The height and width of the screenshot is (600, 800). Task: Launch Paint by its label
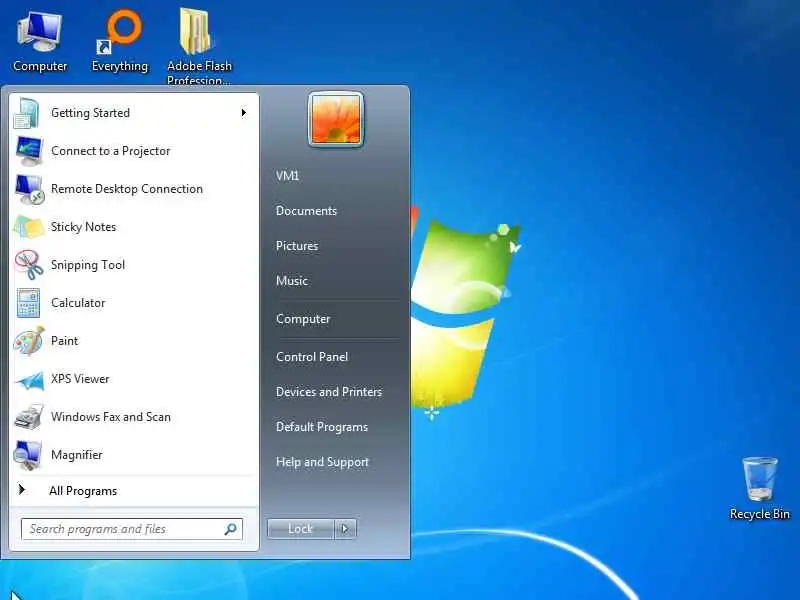click(64, 341)
